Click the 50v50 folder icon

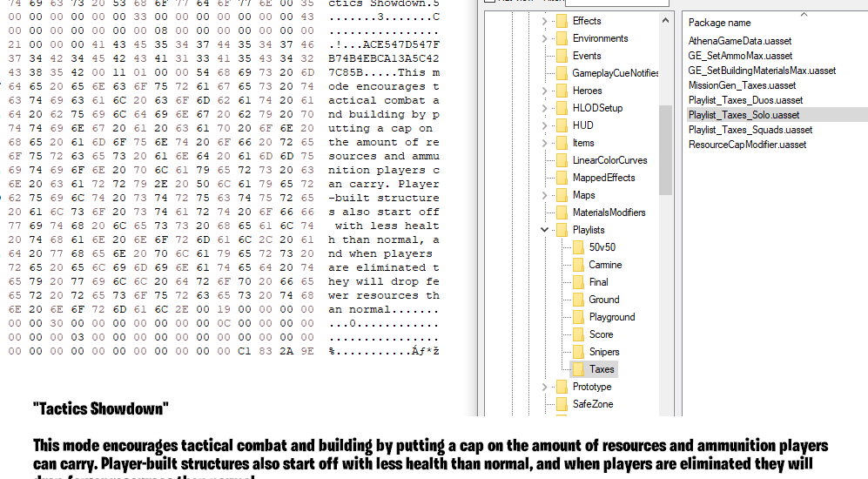tap(578, 247)
